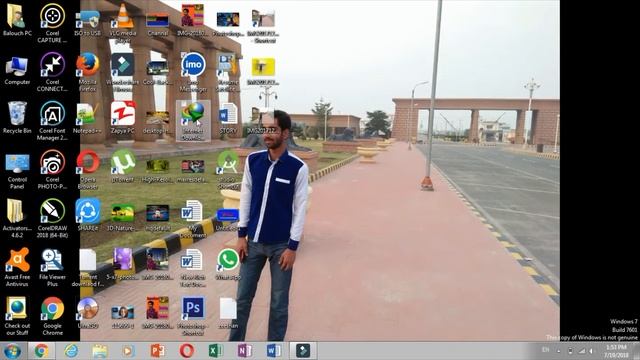Select the Computer desktop icon
The height and width of the screenshot is (360, 640).
pos(17,70)
